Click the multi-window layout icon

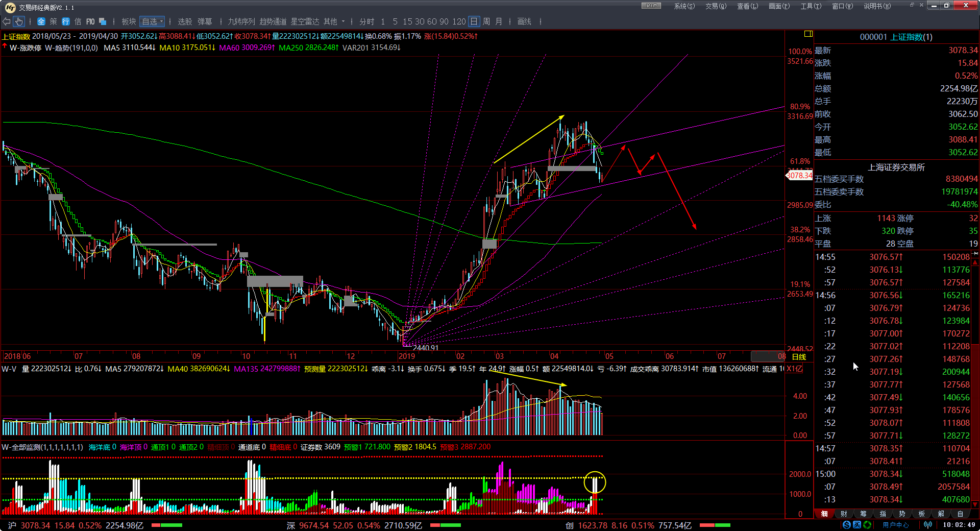pyautogui.click(x=103, y=21)
